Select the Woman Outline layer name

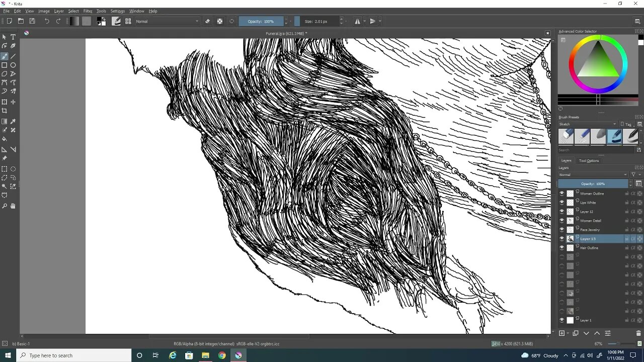coord(592,194)
